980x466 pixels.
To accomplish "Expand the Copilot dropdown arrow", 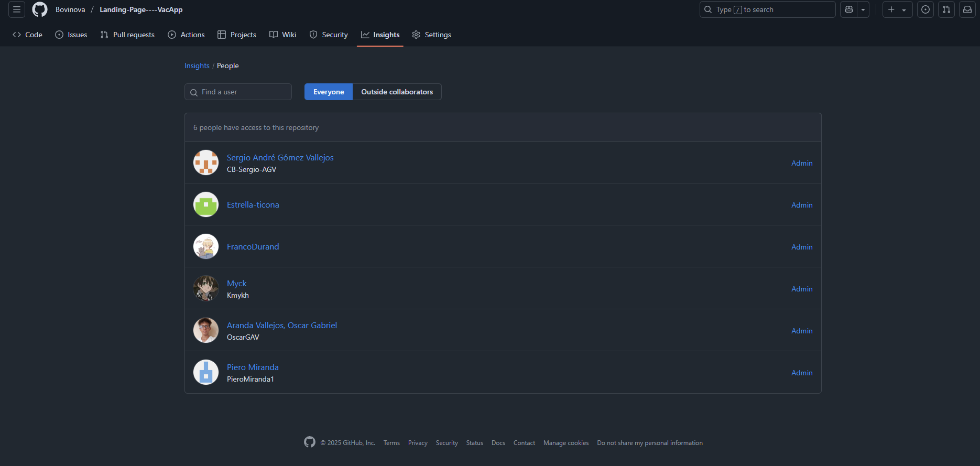I will 863,9.
